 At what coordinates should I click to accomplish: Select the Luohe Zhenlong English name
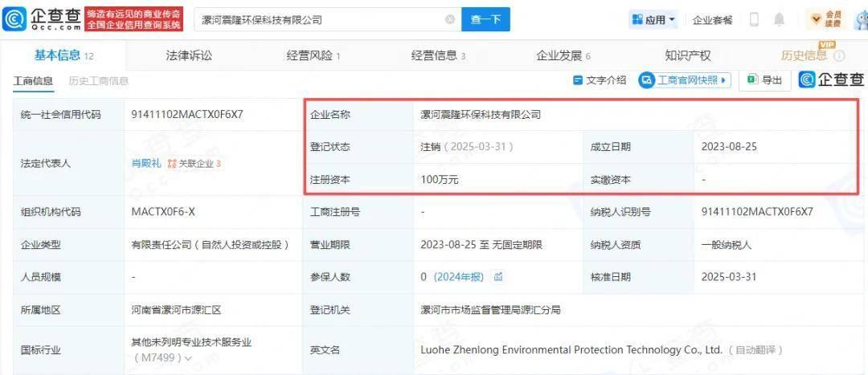click(571, 349)
